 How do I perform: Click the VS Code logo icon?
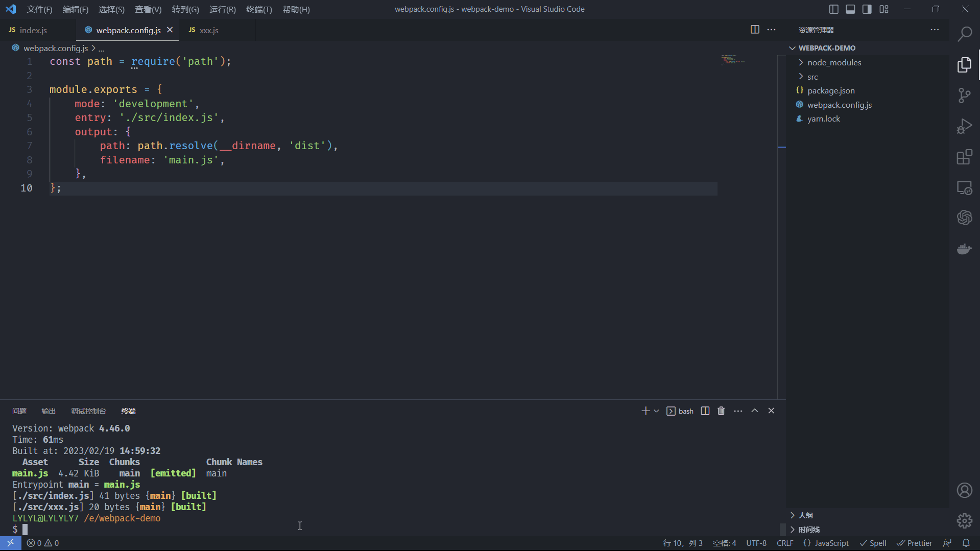(x=11, y=9)
